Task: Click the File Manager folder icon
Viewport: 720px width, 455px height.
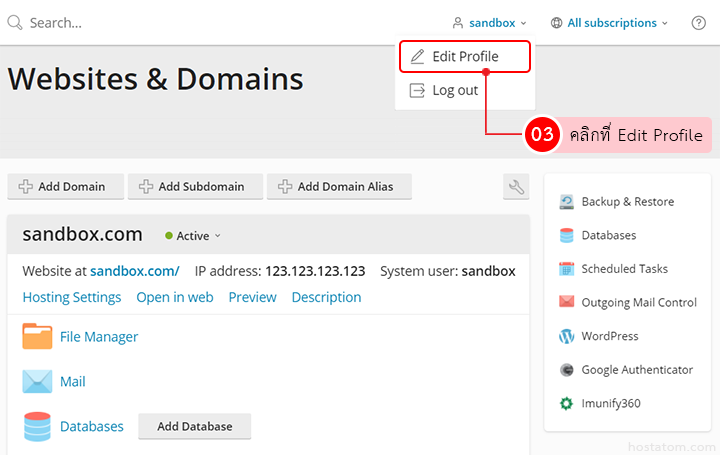Action: coord(37,337)
